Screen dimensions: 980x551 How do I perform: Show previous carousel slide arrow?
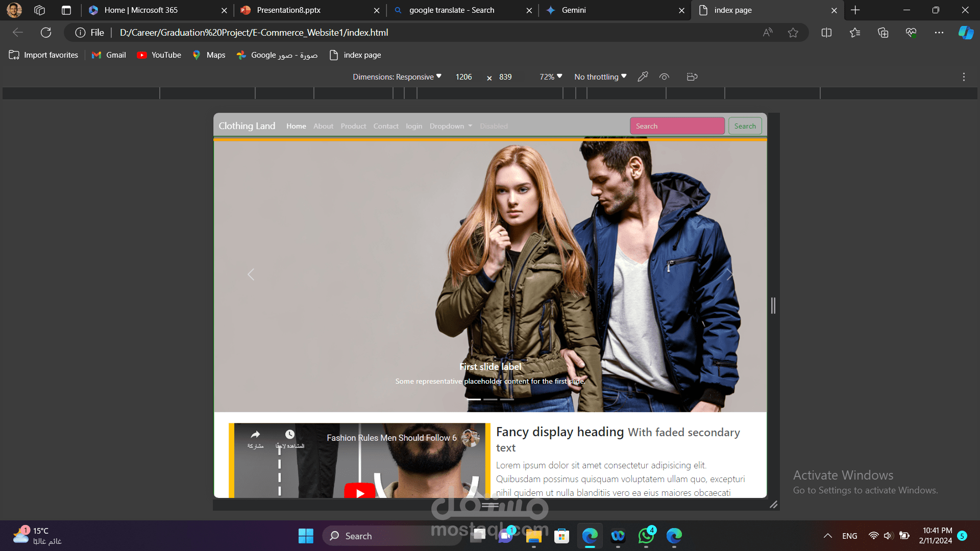[x=251, y=274]
